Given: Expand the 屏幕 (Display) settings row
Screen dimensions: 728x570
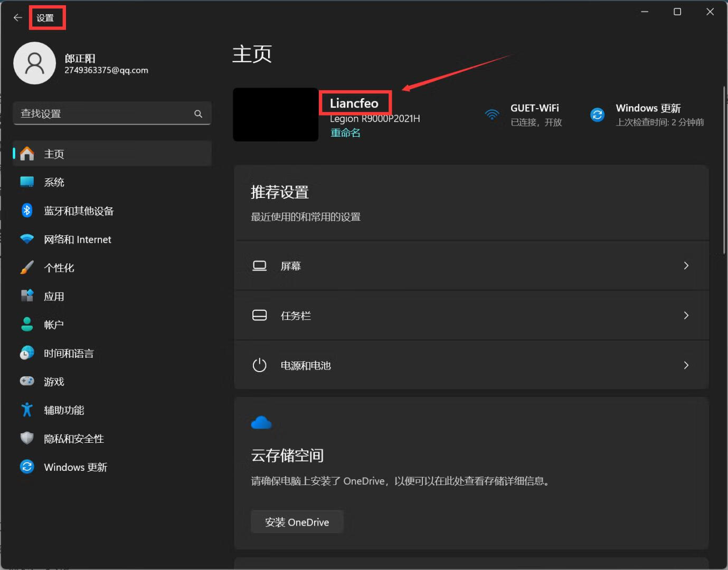Looking at the screenshot, I should [471, 265].
